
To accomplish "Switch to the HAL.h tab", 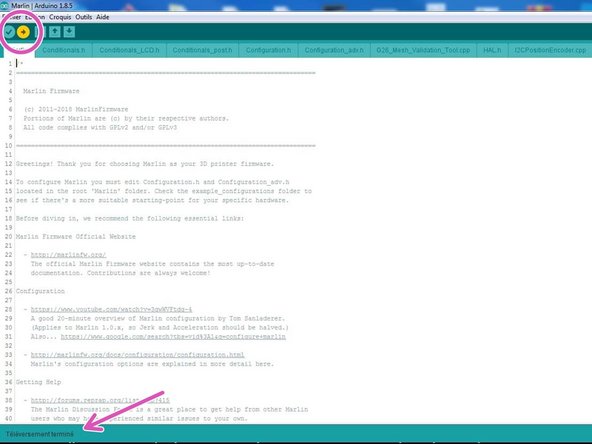I will 492,50.
